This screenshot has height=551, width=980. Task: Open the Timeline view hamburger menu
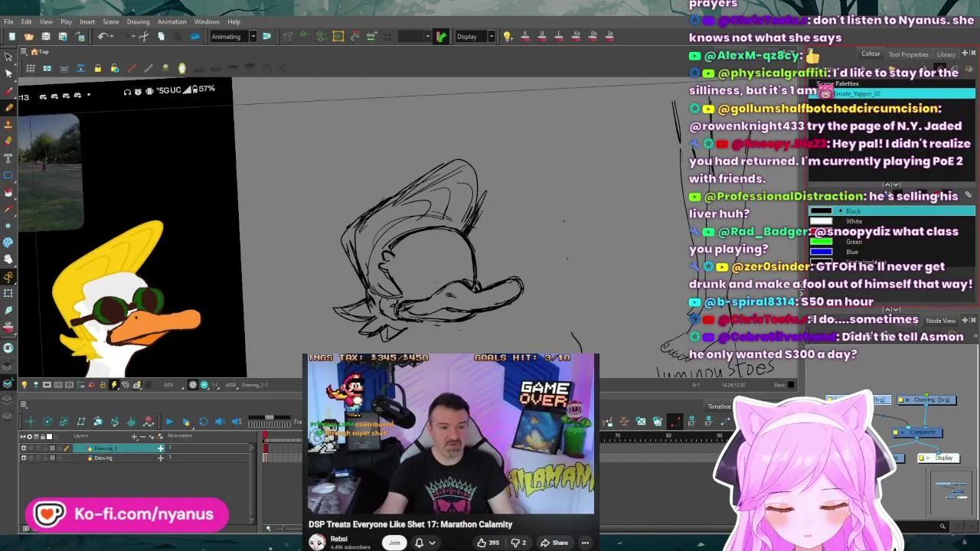(24, 405)
